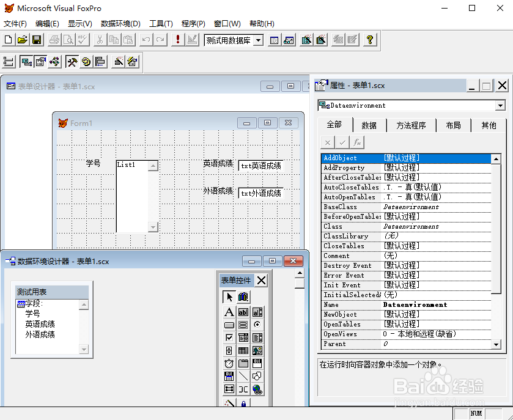Select the TextBox control tool
This screenshot has height=420, width=513.
pos(243,312)
